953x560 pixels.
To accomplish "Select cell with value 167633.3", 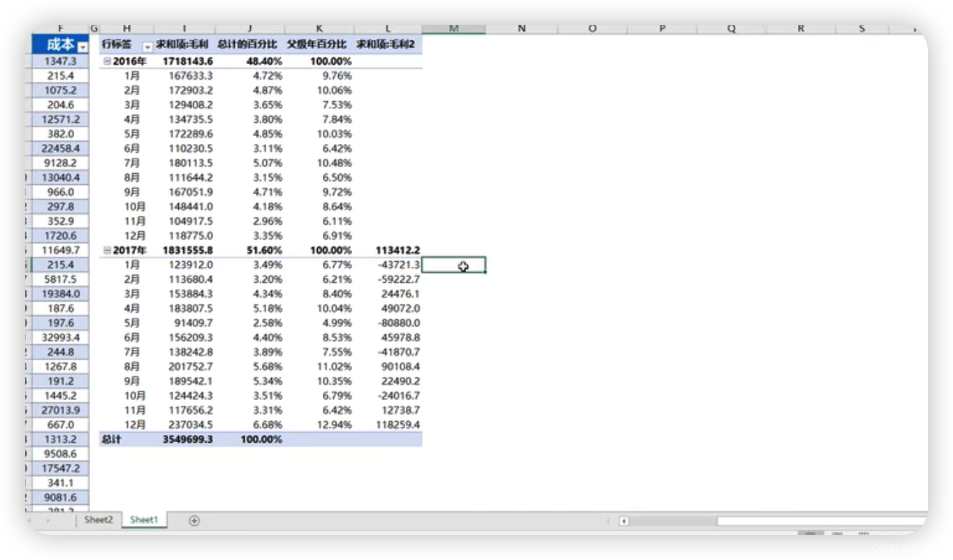I will tap(184, 76).
